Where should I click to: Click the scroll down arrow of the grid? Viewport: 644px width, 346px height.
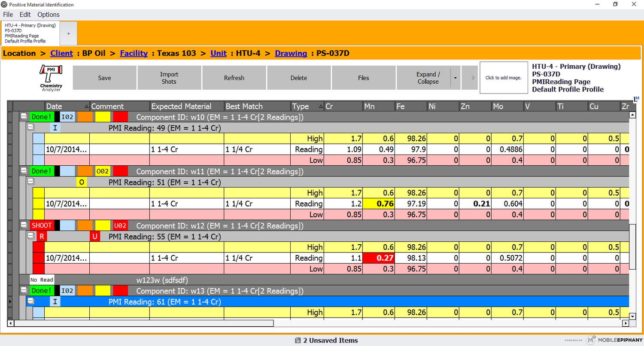tap(632, 316)
